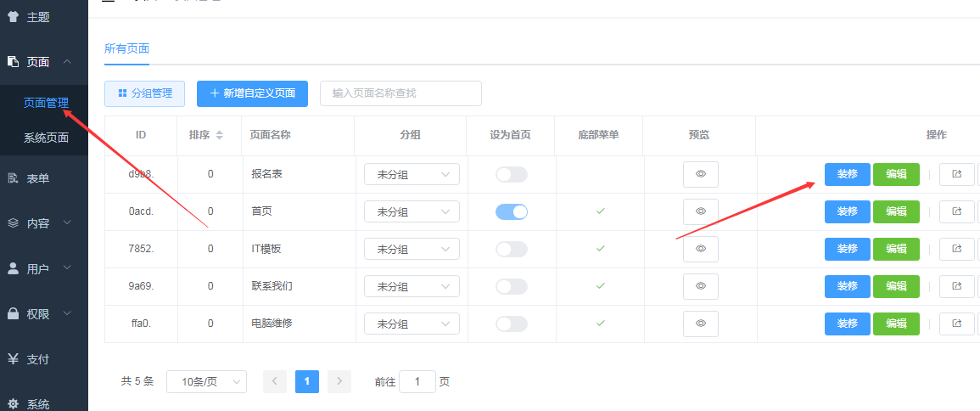
Task: Click 装修 for IT模板 row
Action: pos(848,249)
